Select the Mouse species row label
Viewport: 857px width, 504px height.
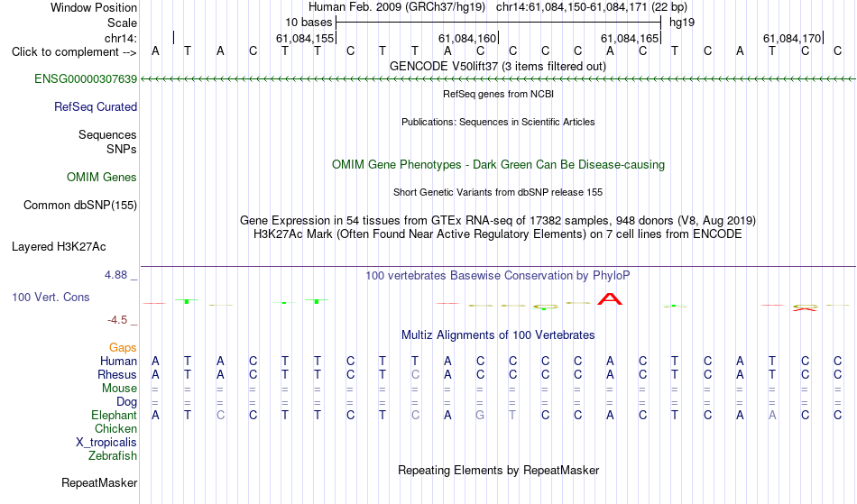point(119,389)
